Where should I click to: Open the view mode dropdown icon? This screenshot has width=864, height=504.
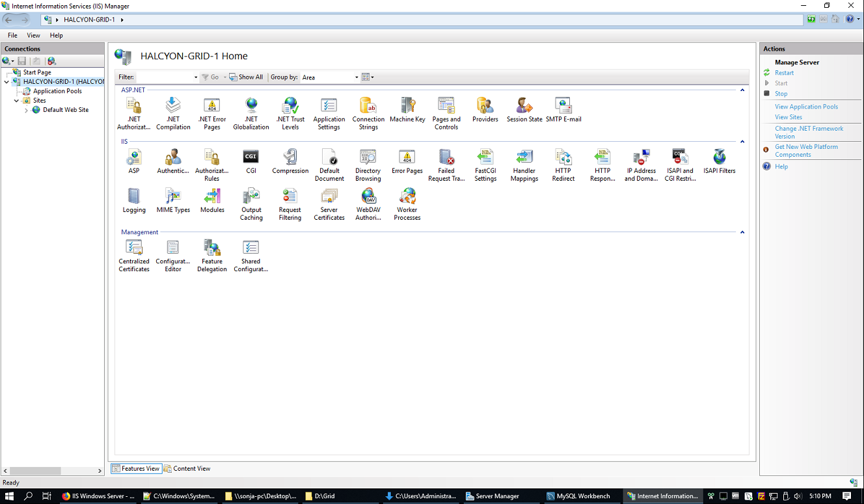tap(368, 77)
